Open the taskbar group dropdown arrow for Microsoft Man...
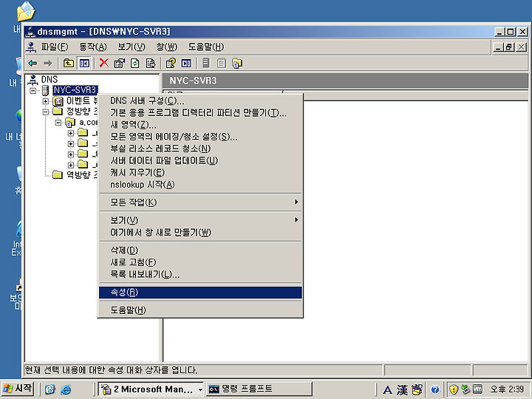Image resolution: width=532 pixels, height=399 pixels. pos(200,389)
